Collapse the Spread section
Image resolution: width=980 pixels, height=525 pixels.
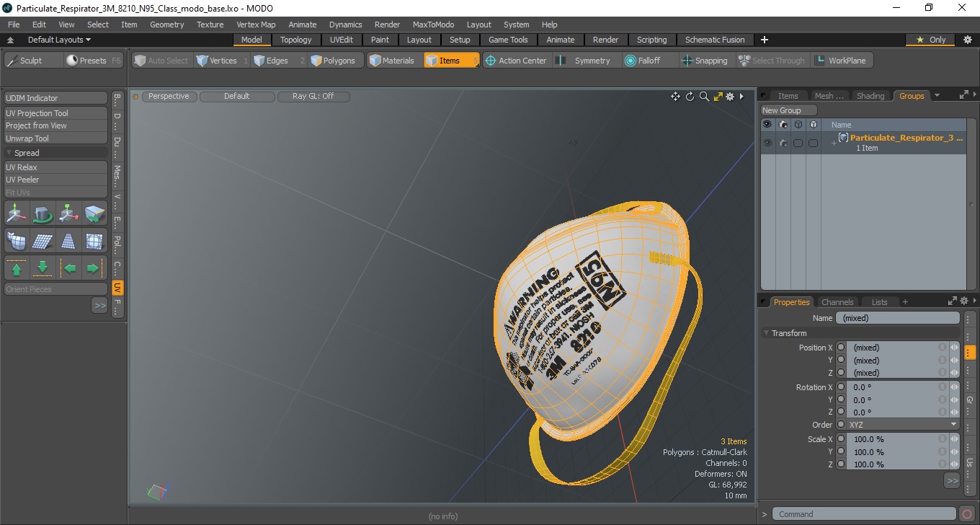pos(9,153)
